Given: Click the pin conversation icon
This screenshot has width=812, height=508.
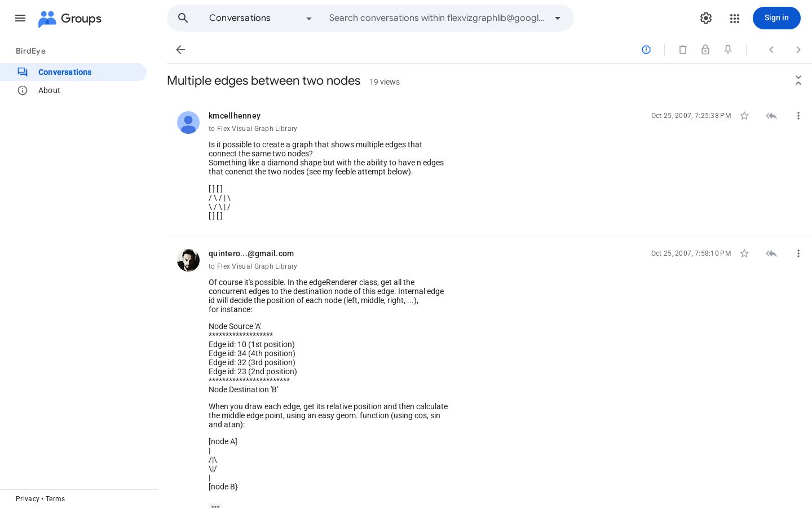Looking at the screenshot, I should [728, 50].
